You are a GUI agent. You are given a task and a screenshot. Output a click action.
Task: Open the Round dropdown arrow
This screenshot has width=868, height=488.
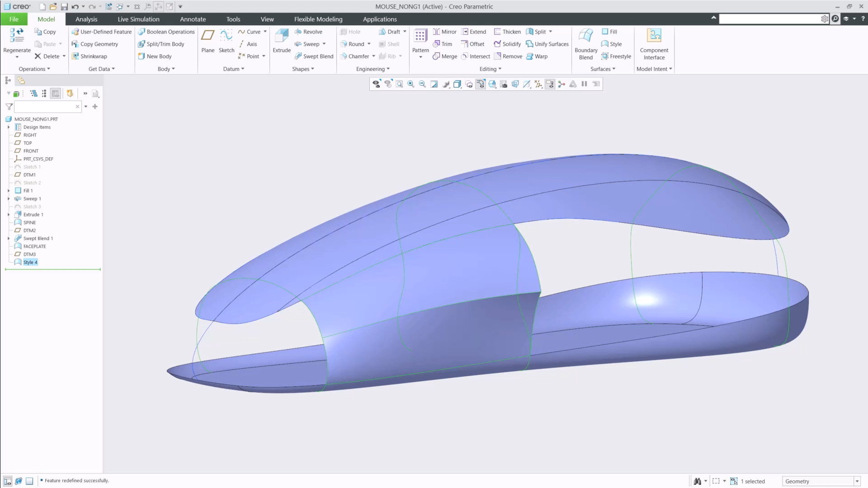pos(369,44)
